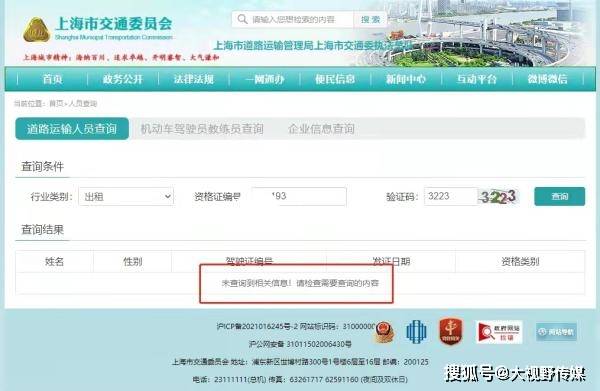Refresh the captcha image showing 3223
The height and width of the screenshot is (391, 600).
(498, 197)
